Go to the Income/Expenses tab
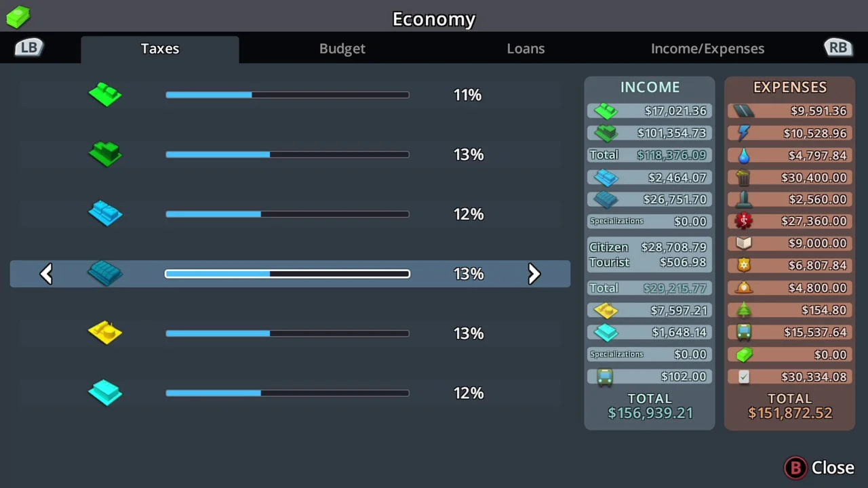This screenshot has height=488, width=868. [x=707, y=49]
